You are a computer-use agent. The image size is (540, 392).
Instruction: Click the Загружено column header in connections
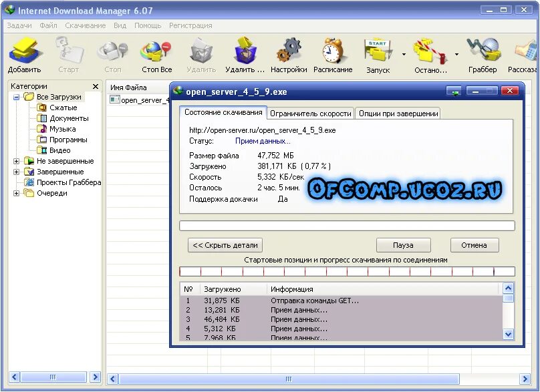tap(233, 289)
